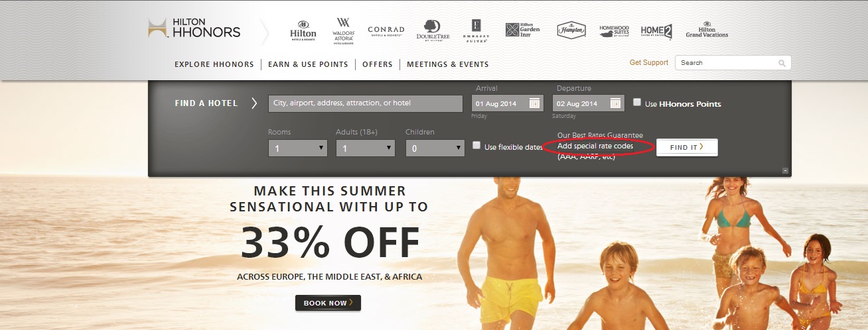
Task: Open the Hilton HHonors logo
Action: coord(194,28)
